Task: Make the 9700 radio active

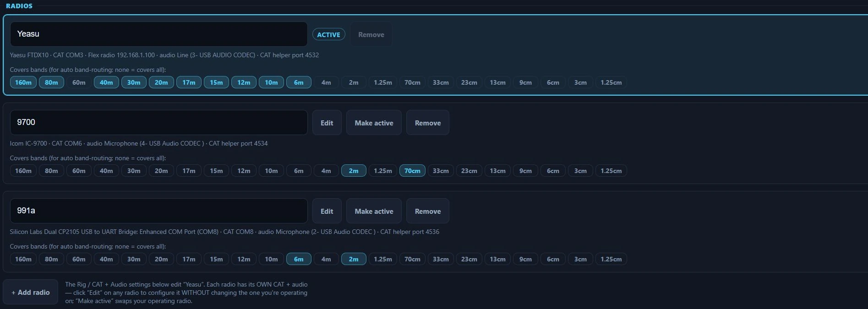Action: (x=374, y=123)
